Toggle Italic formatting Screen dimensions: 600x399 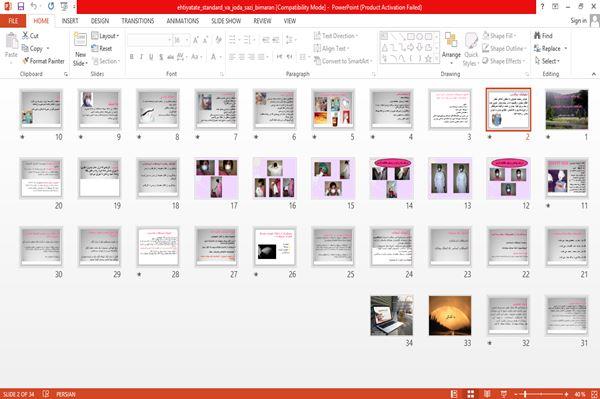pyautogui.click(x=141, y=57)
